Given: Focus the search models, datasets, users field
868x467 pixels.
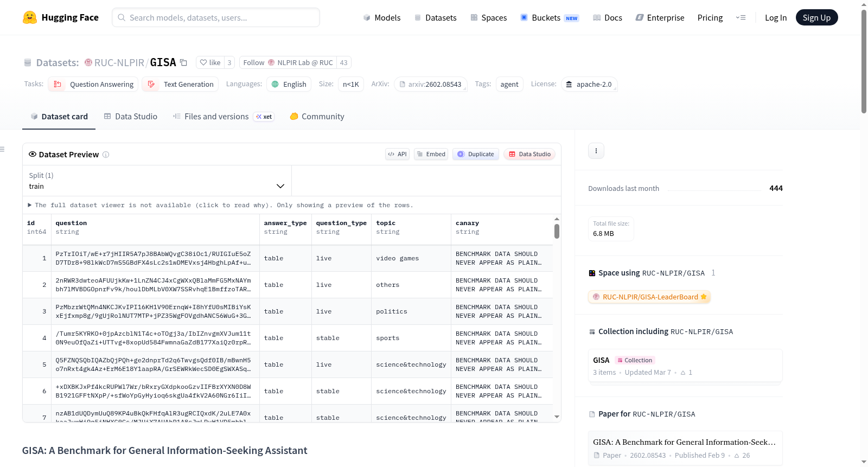Looking at the screenshot, I should tap(216, 17).
